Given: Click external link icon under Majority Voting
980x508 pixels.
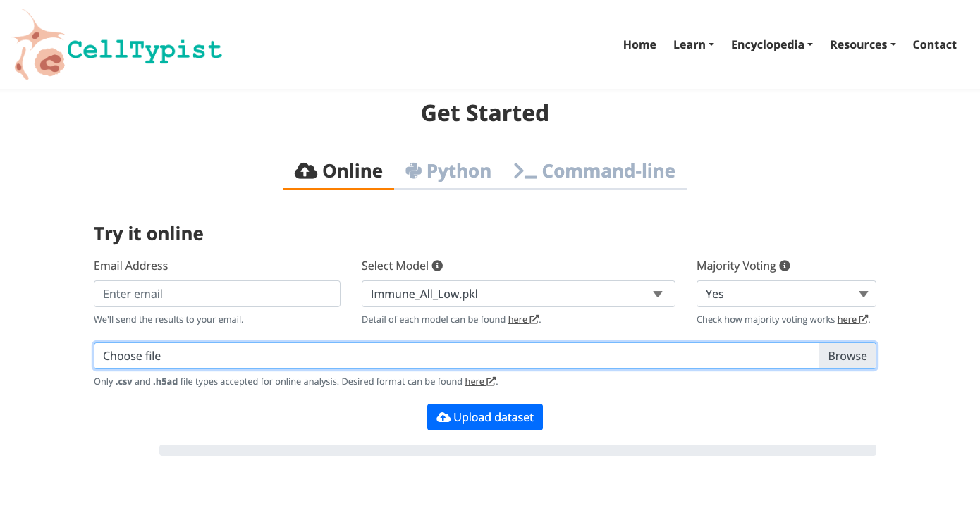Looking at the screenshot, I should pyautogui.click(x=863, y=319).
